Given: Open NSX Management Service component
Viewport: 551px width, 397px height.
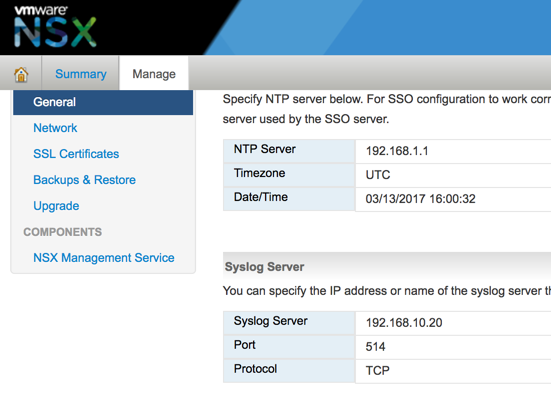Looking at the screenshot, I should (x=104, y=258).
